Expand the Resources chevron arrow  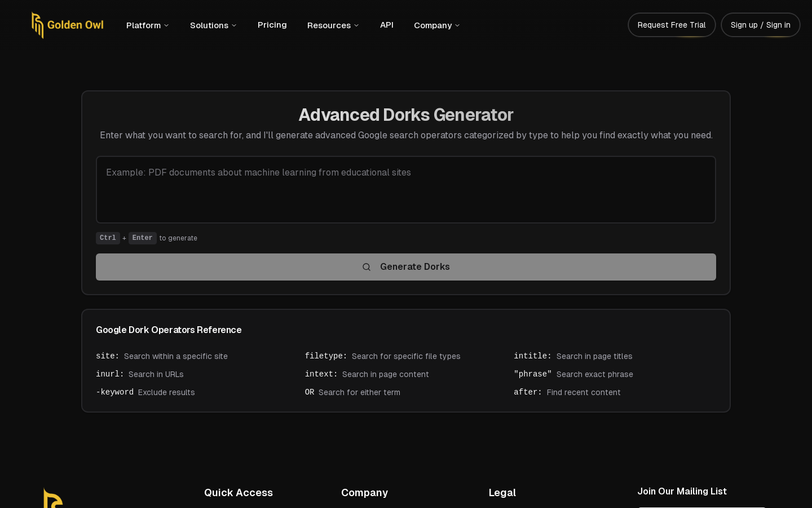pos(356,25)
